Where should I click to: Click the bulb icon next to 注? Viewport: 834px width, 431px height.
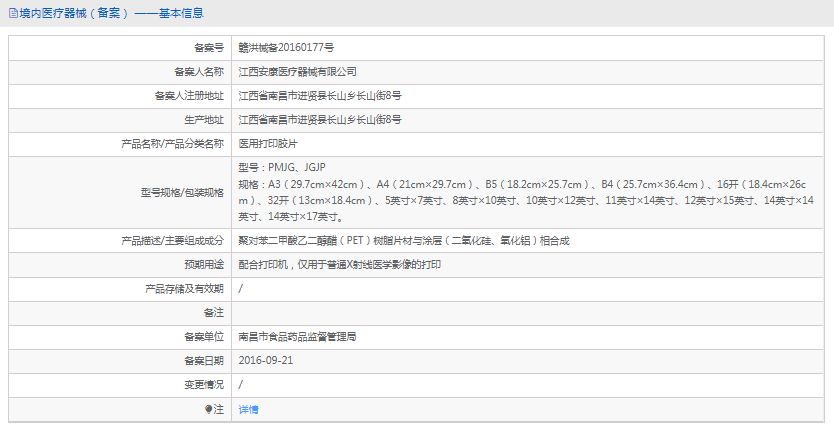pyautogui.click(x=208, y=409)
